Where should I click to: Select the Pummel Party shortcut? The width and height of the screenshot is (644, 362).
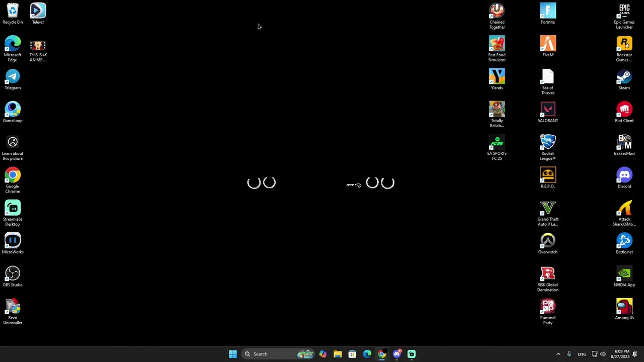pos(548,312)
